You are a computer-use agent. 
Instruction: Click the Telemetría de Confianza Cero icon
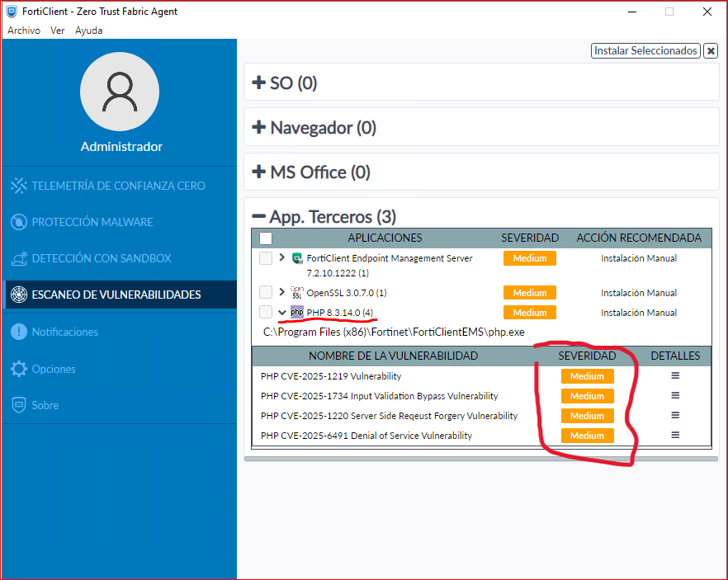pos(18,186)
